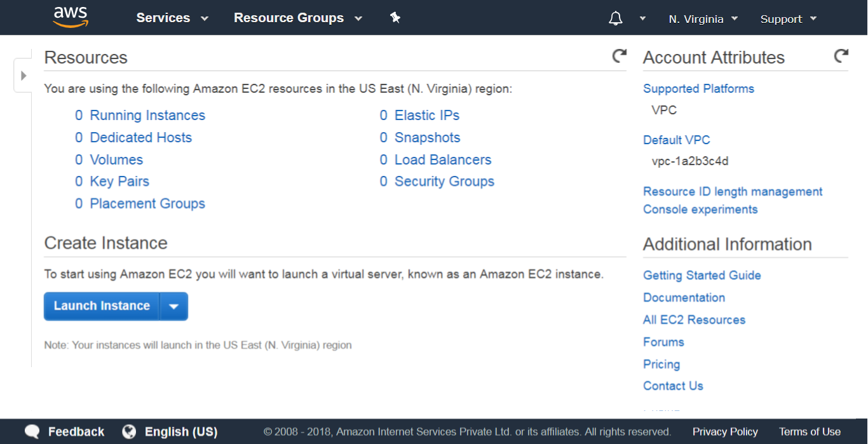Viewport: 868px width, 444px height.
Task: Open Security Groups link
Action: [x=444, y=182]
